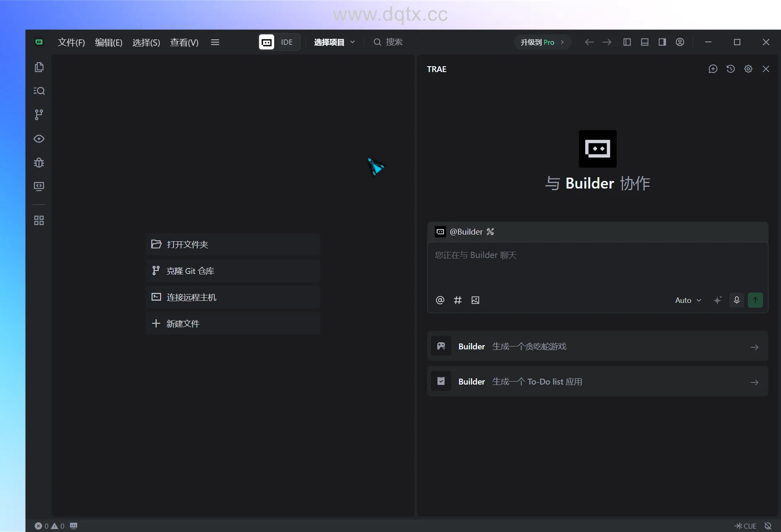The image size is (781, 532).
Task: Open the Explorer files icon in sidebar
Action: (39, 67)
